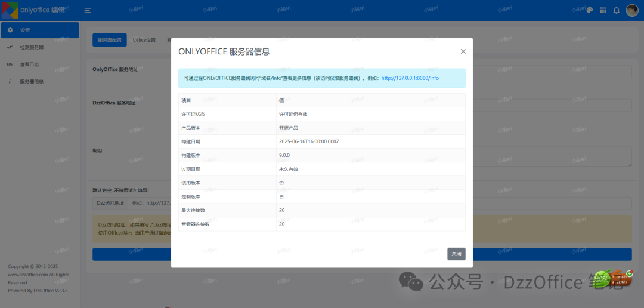Click the OnlyOffice 服务地址 input field
The image size is (644, 308).
pos(552,72)
